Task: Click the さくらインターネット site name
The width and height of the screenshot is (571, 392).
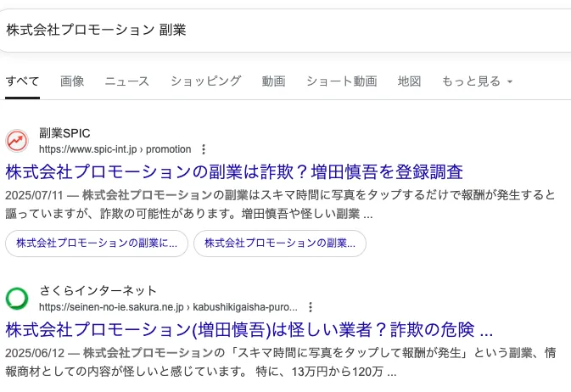Action: click(x=98, y=291)
